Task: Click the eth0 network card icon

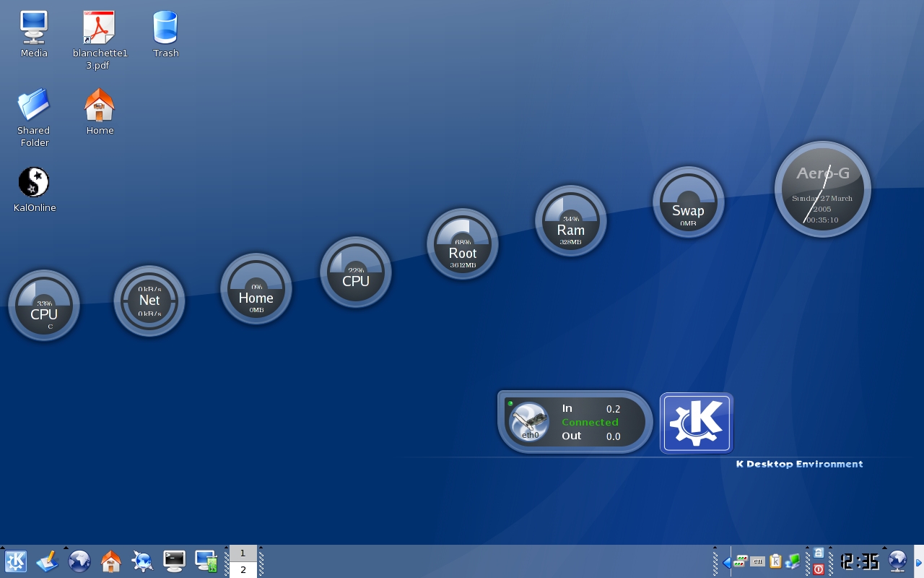Action: [x=529, y=420]
